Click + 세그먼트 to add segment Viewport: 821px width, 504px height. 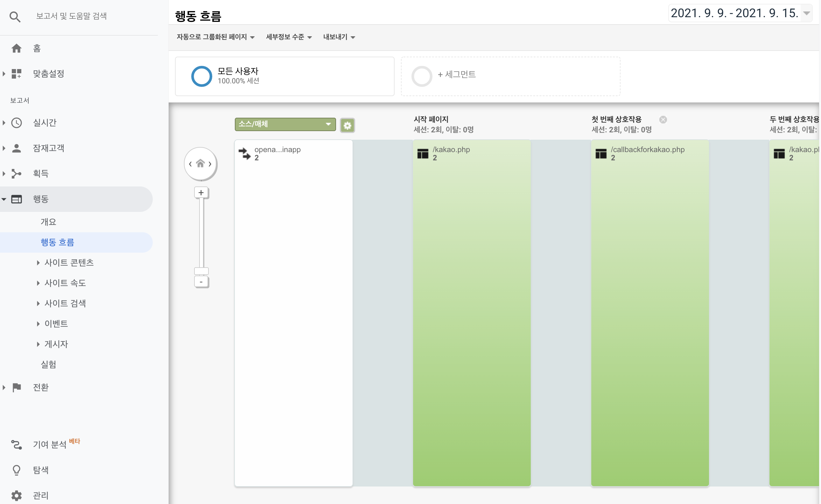(x=456, y=74)
